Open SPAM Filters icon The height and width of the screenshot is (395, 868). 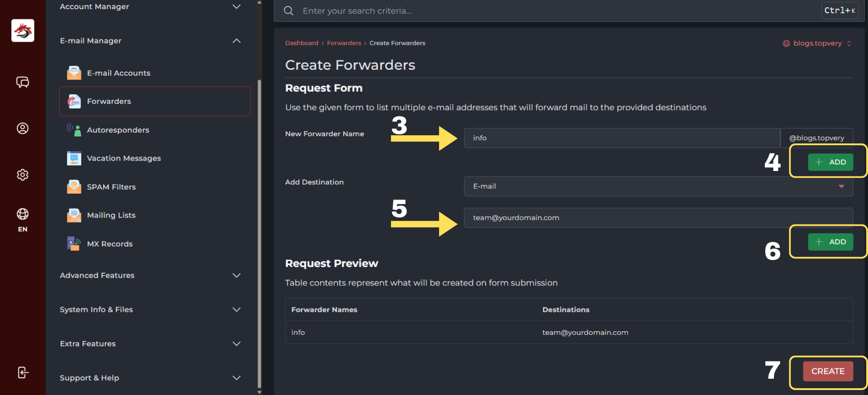point(74,187)
